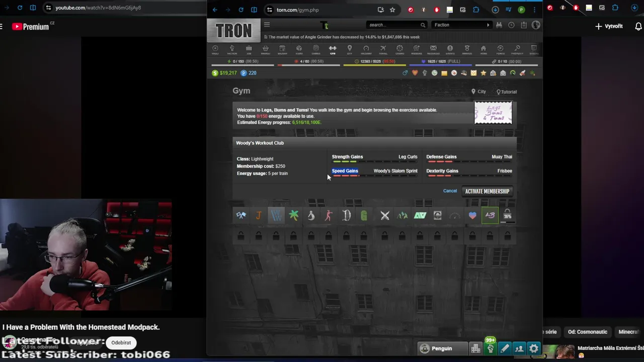The width and height of the screenshot is (644, 362).
Task: Click the binoculars advanced search icon
Action: pos(499,25)
